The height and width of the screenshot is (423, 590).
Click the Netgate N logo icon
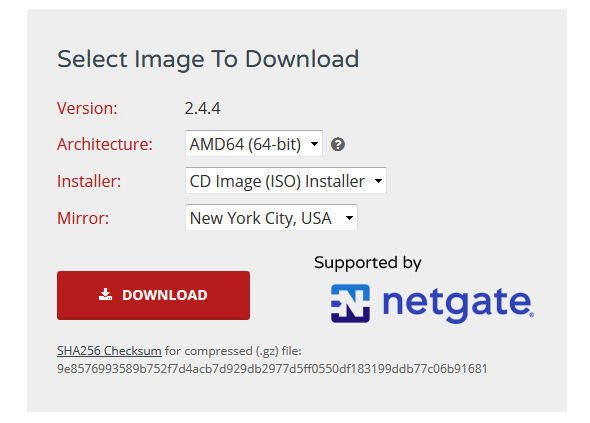click(x=350, y=303)
